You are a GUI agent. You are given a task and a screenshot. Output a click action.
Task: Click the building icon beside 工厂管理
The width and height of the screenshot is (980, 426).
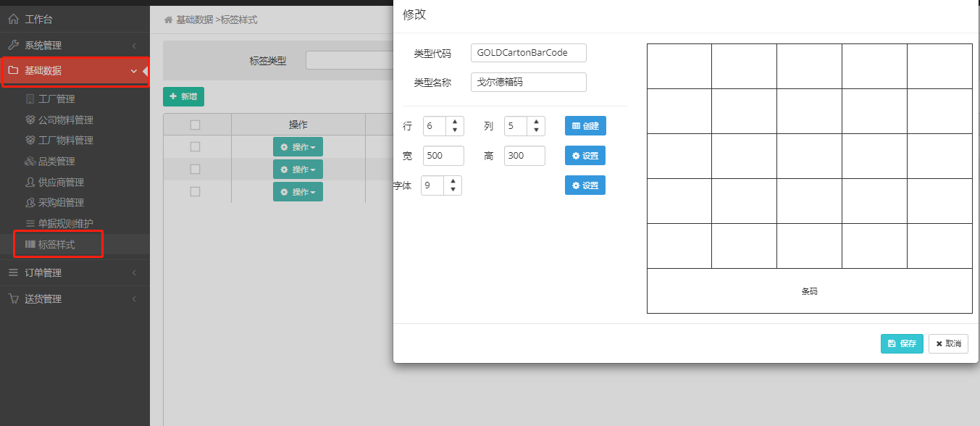coord(30,99)
